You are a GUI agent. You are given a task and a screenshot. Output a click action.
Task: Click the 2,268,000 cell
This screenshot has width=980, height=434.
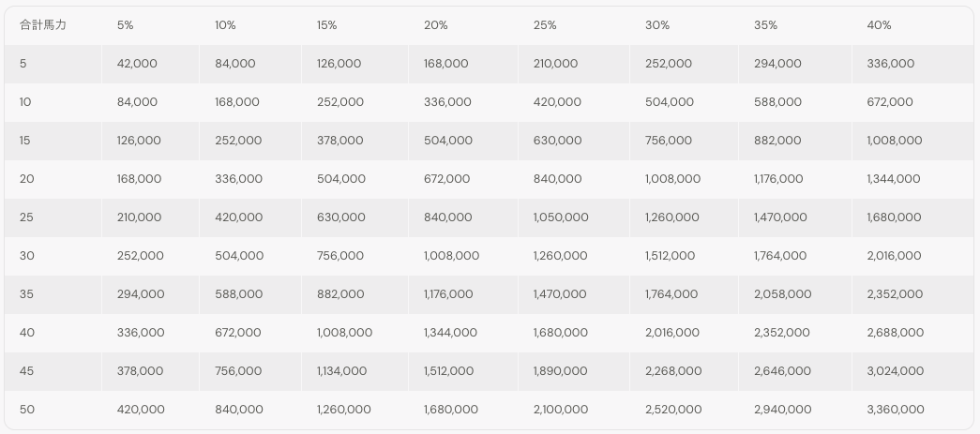pos(673,371)
